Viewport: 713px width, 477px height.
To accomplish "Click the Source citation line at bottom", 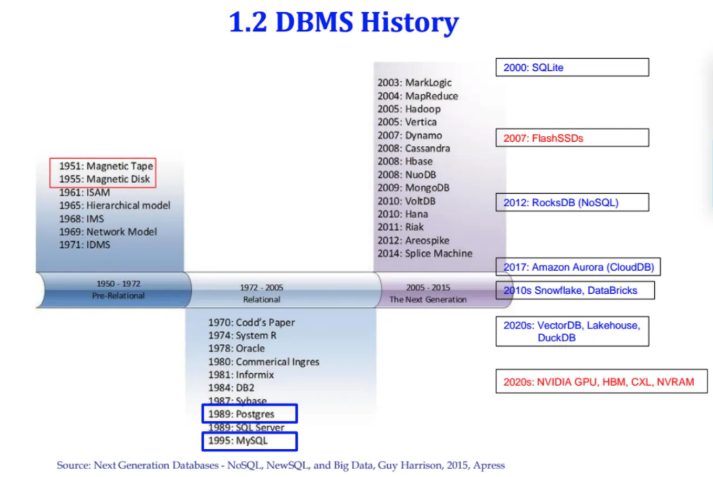I will [x=281, y=465].
